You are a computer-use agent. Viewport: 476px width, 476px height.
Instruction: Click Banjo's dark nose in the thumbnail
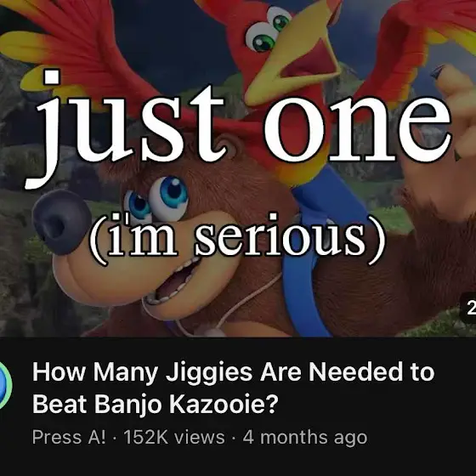61,222
